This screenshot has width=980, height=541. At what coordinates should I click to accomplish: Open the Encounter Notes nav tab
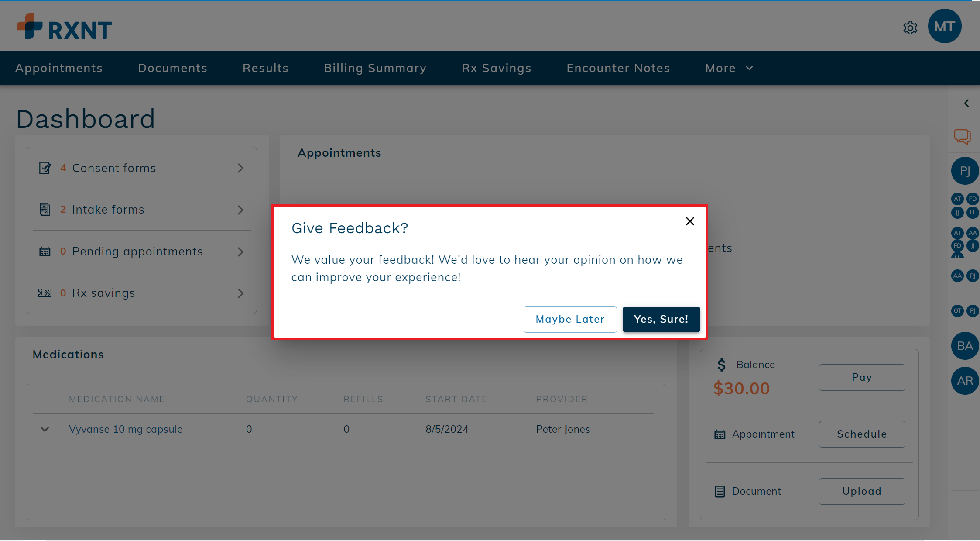click(x=618, y=68)
